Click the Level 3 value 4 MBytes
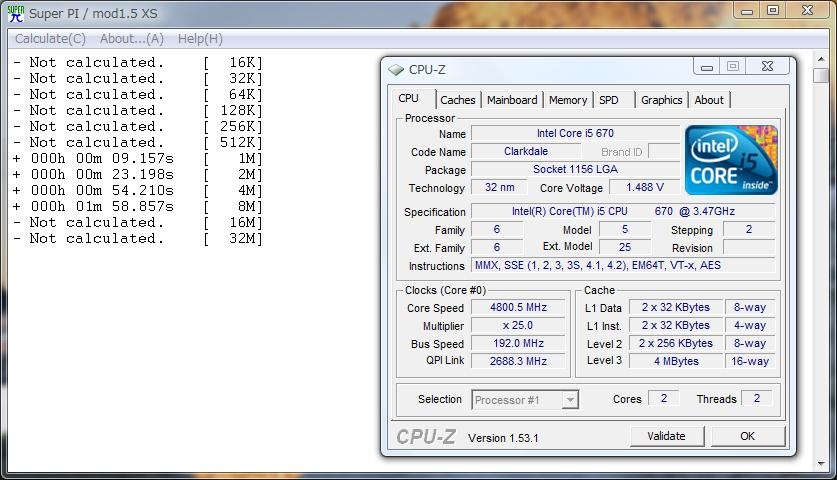Screen dimensions: 837x480 676,361
